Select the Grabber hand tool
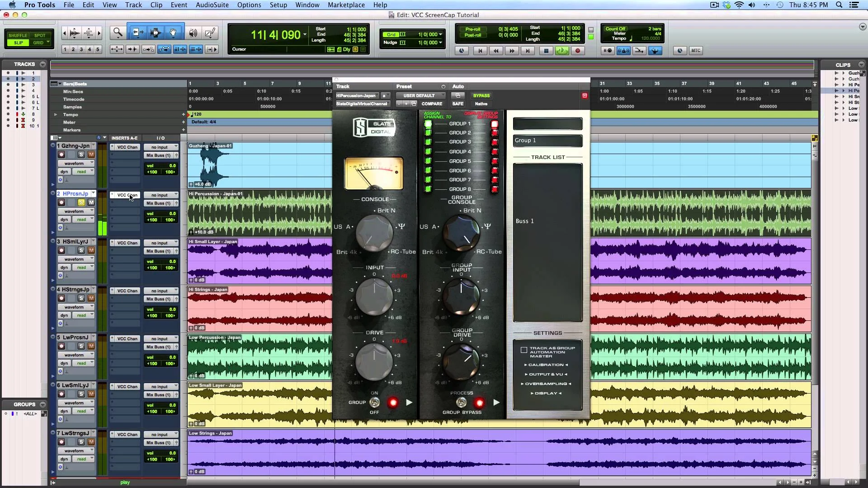The image size is (868, 488). (173, 33)
